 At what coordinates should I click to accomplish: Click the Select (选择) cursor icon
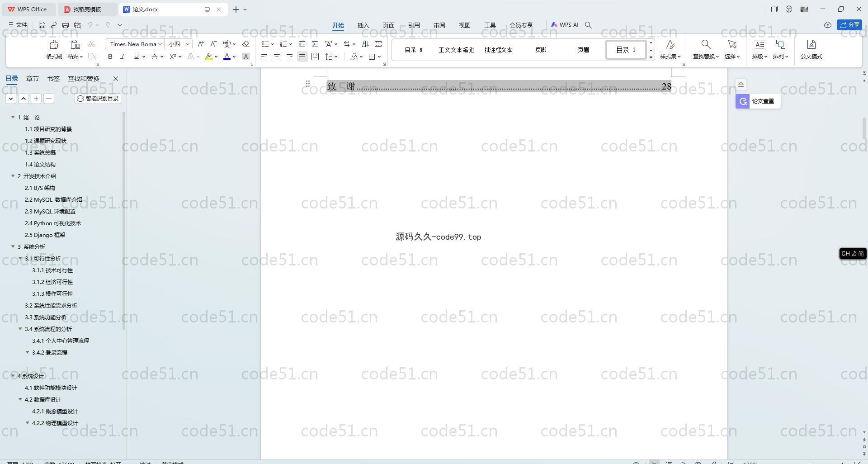click(732, 44)
